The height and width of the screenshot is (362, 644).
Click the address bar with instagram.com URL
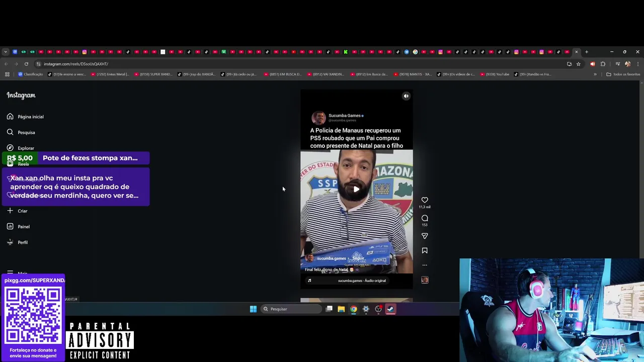pyautogui.click(x=302, y=64)
